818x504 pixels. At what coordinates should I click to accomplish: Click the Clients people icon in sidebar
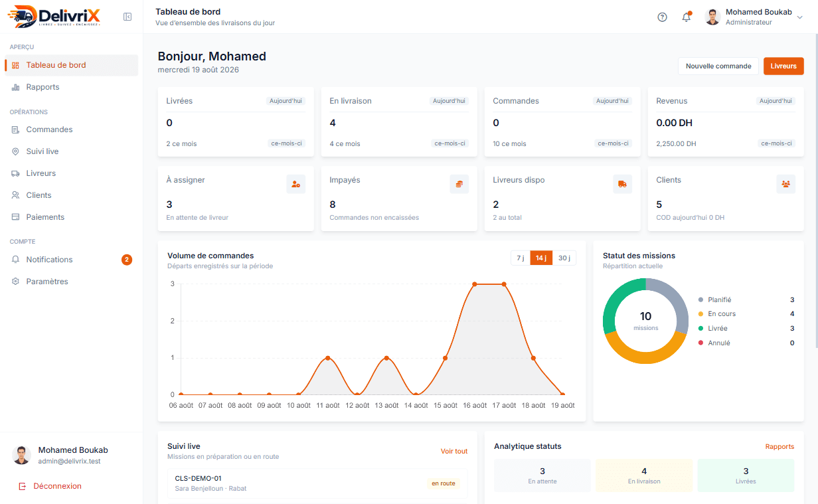[x=15, y=195]
